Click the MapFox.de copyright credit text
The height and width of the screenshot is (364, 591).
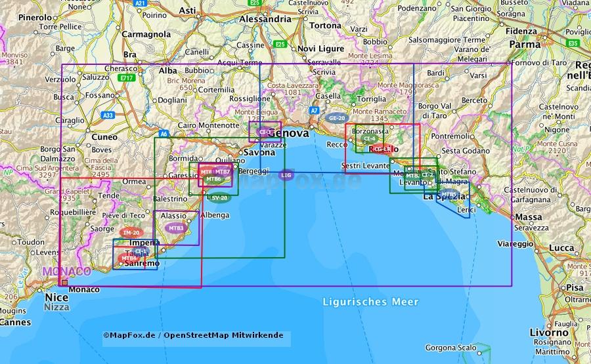click(x=130, y=335)
